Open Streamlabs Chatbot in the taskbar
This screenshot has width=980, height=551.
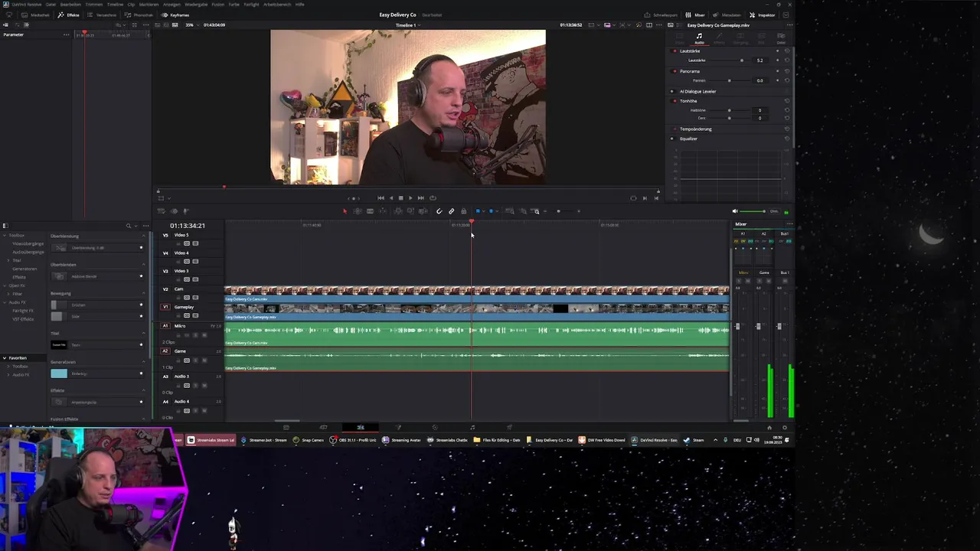click(x=447, y=440)
